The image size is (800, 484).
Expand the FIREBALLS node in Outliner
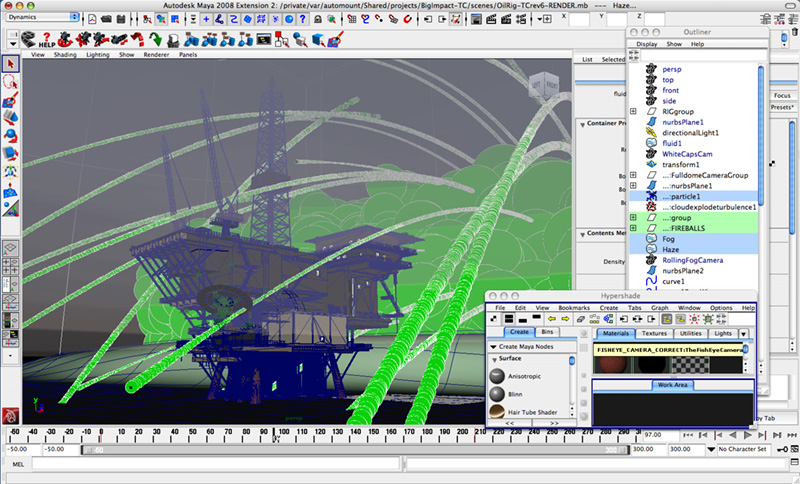coord(633,228)
